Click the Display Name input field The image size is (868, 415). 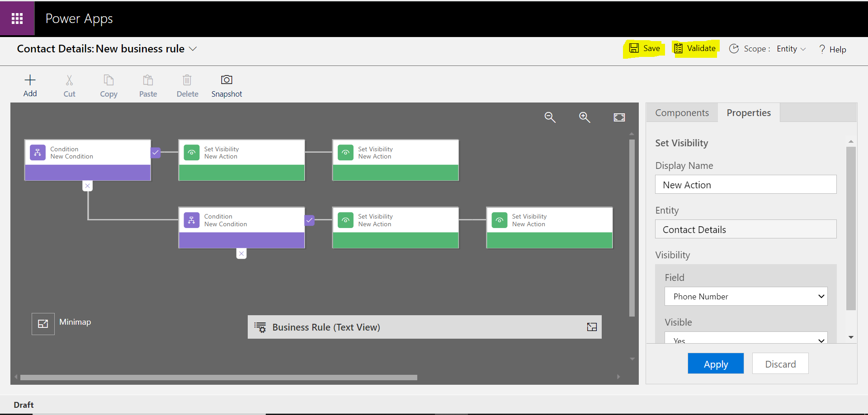[745, 185]
